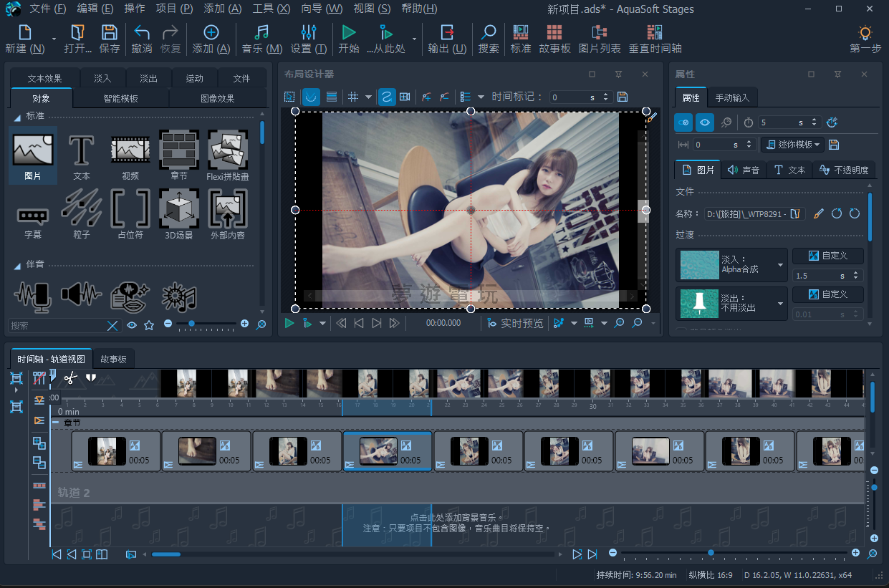Screen dimensions: 889x588
Task: Collapse the 标准 section in toolbox
Action: coord(18,117)
